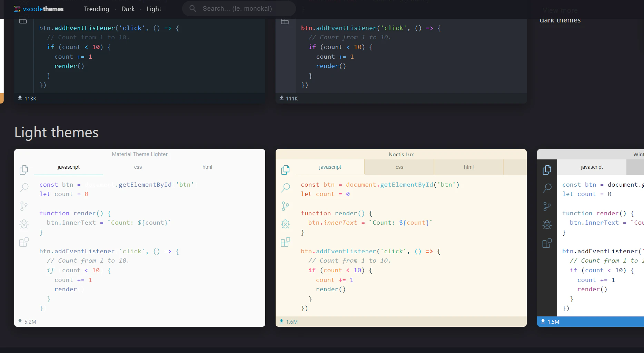This screenshot has width=644, height=353.
Task: Open the Dark themes page
Action: (x=128, y=9)
